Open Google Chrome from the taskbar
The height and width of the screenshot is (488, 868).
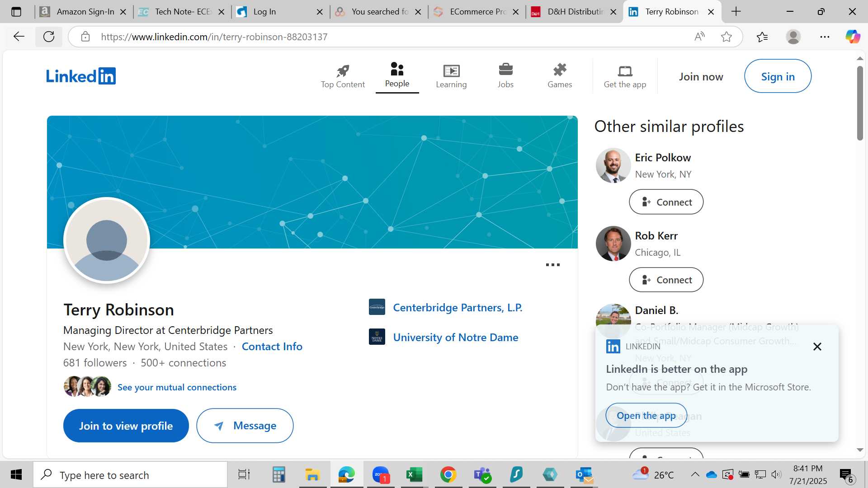pyautogui.click(x=448, y=474)
